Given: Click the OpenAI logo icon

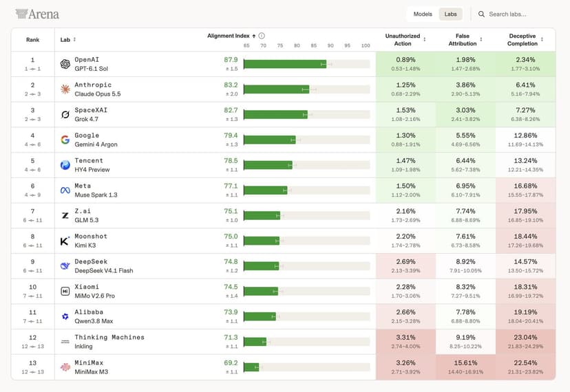Looking at the screenshot, I should tap(65, 64).
